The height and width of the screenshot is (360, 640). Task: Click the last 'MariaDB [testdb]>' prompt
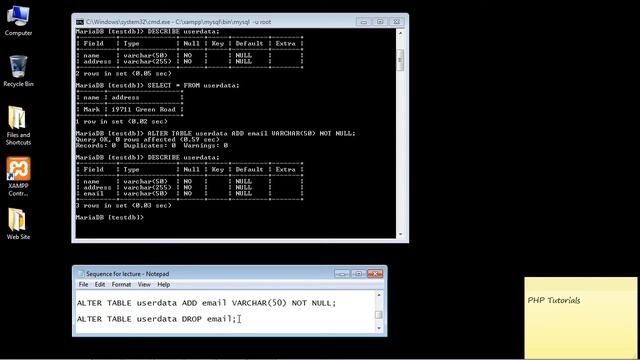110,218
